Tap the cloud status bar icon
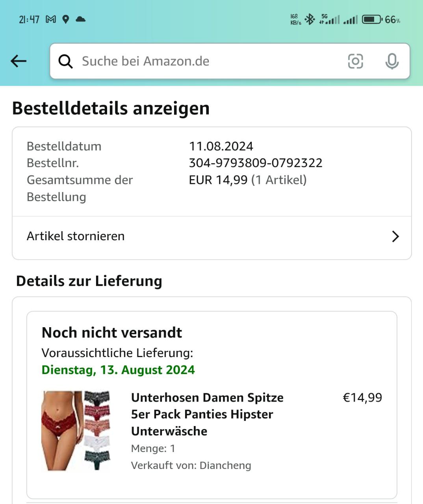The width and height of the screenshot is (423, 504). point(81,19)
